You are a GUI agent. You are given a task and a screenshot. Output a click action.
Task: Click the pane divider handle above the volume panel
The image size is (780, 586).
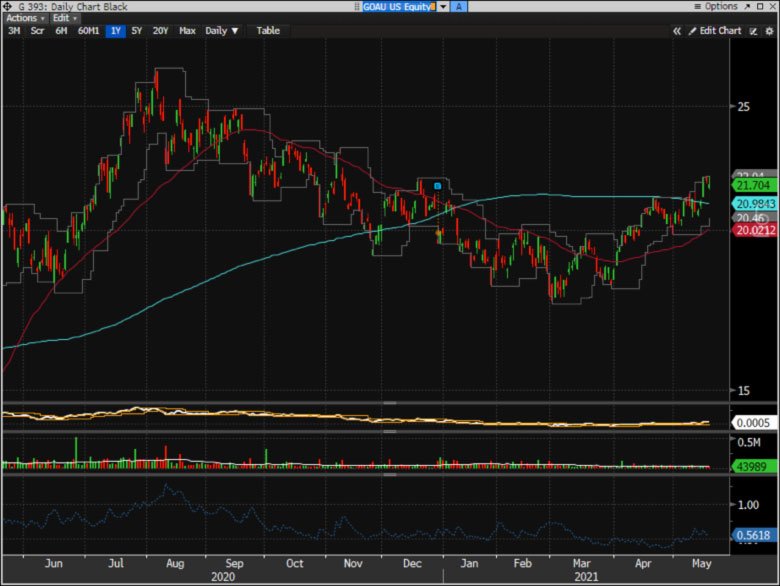click(390, 431)
